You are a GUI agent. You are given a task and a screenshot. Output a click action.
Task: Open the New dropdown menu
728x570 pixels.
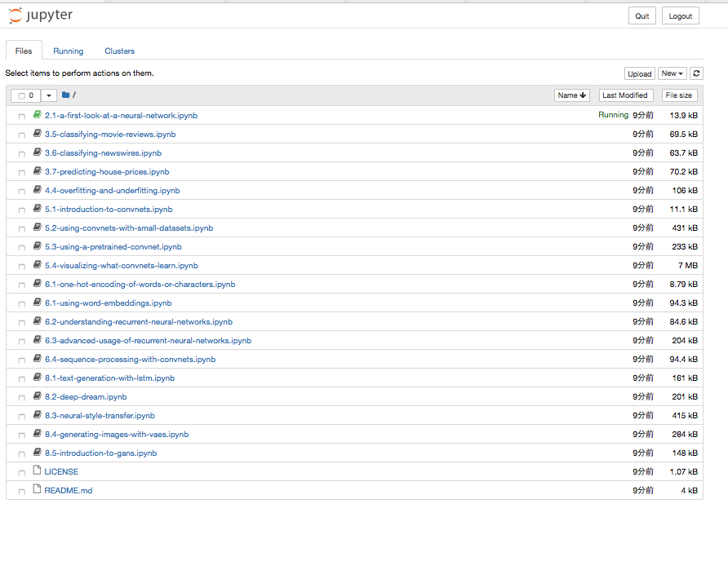672,73
